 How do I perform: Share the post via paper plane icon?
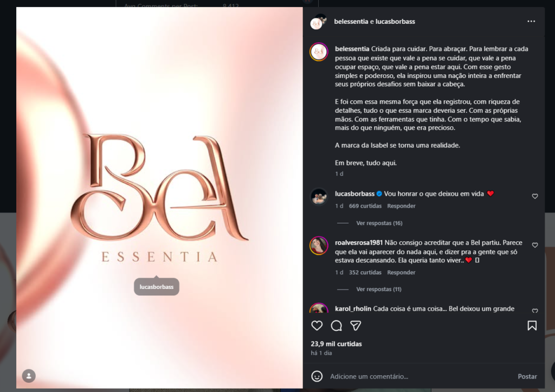click(356, 325)
